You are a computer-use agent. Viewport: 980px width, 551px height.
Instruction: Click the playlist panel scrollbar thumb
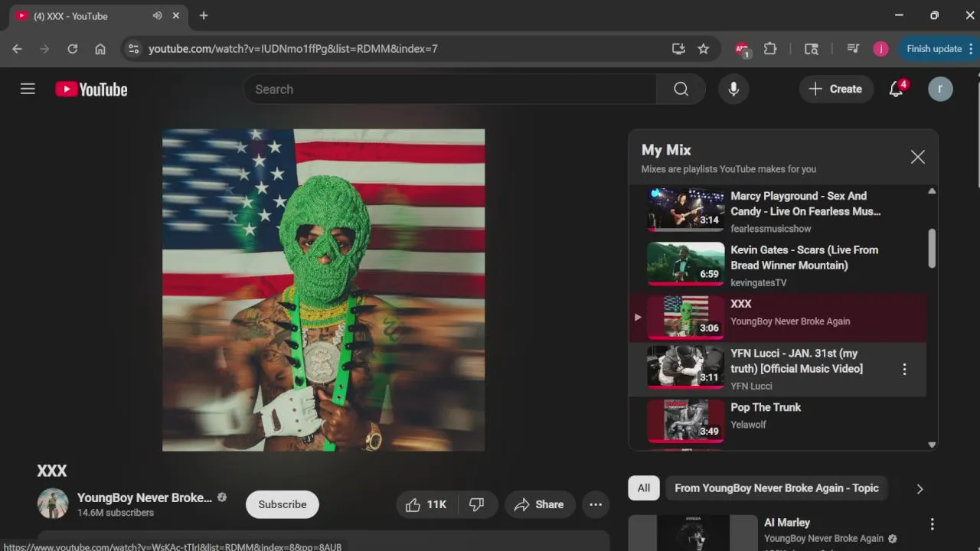[932, 248]
